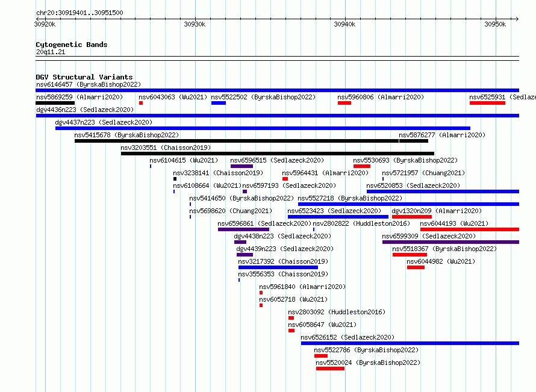Select nsv5518367 (ByrskaBishop2022) label
This screenshot has width=536, height=392.
pyautogui.click(x=444, y=249)
